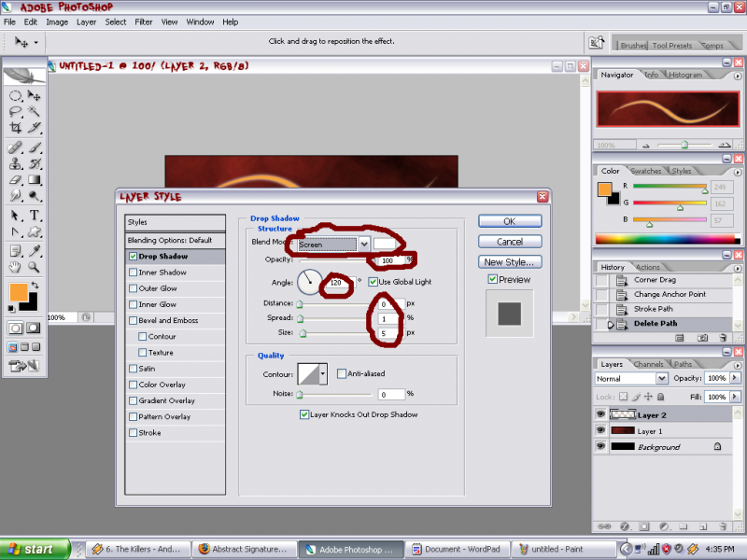Click the Noise percentage input field
Image resolution: width=747 pixels, height=560 pixels.
[391, 394]
